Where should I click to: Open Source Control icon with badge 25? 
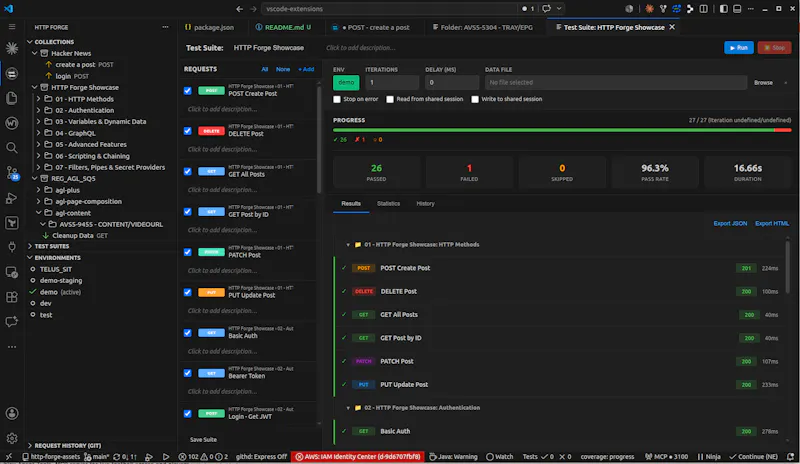coord(12,173)
